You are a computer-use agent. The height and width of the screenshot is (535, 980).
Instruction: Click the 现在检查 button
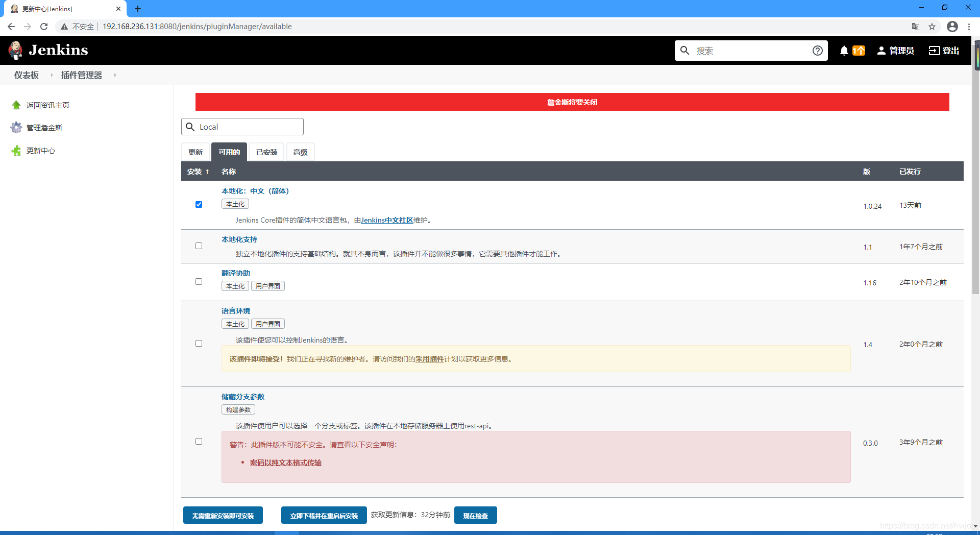(x=476, y=516)
